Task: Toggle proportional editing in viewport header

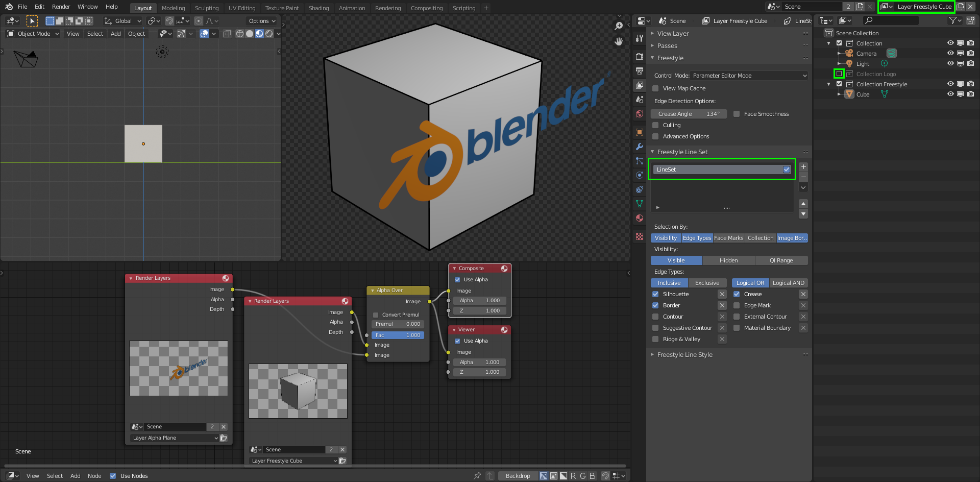Action: pos(199,21)
